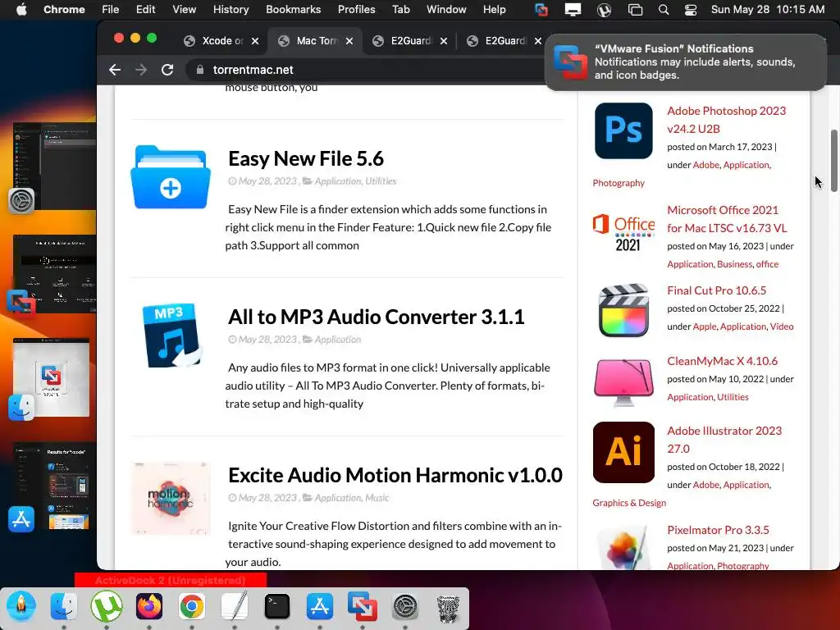Close the Mac Torrents tab
This screenshot has width=840, height=630.
tap(349, 41)
